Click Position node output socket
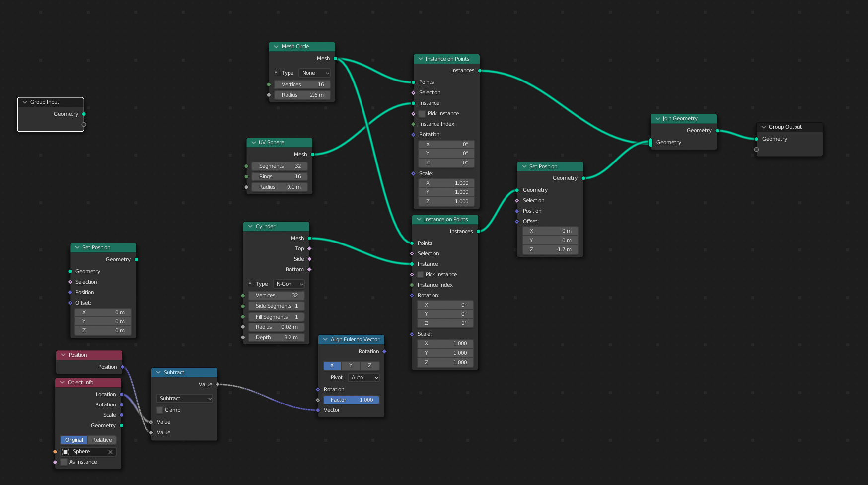Viewport: 868px width, 485px height. click(122, 367)
